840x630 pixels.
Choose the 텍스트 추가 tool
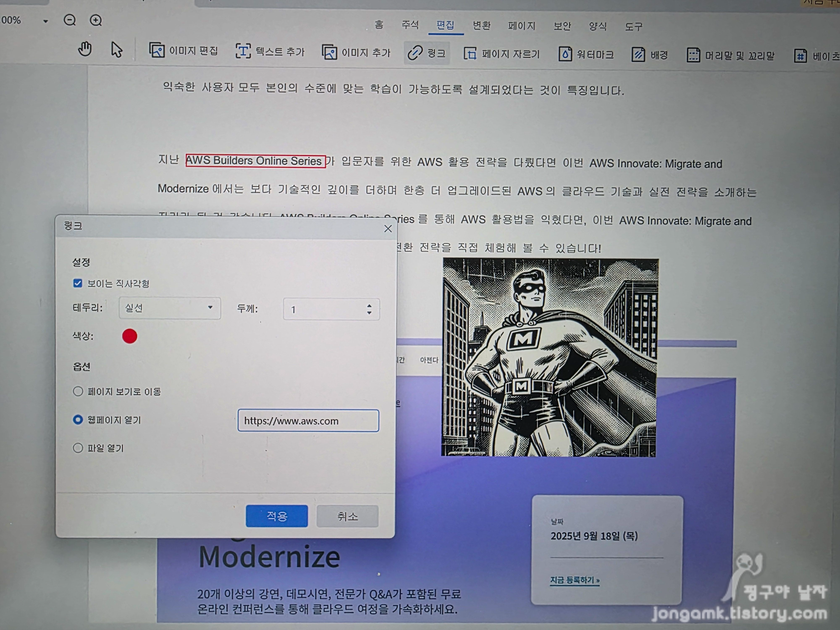[270, 51]
